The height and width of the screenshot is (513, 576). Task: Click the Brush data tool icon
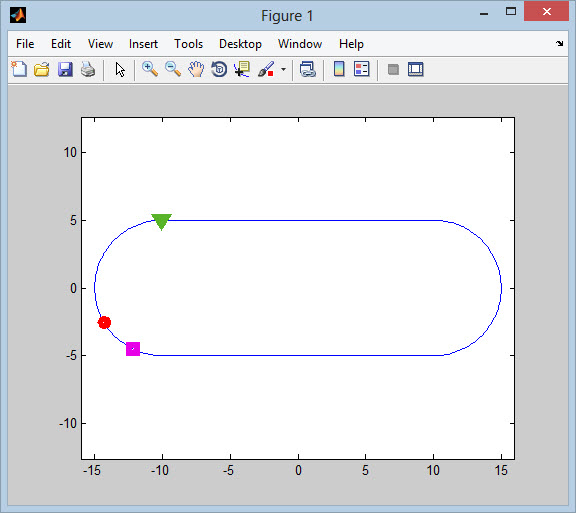[x=266, y=69]
